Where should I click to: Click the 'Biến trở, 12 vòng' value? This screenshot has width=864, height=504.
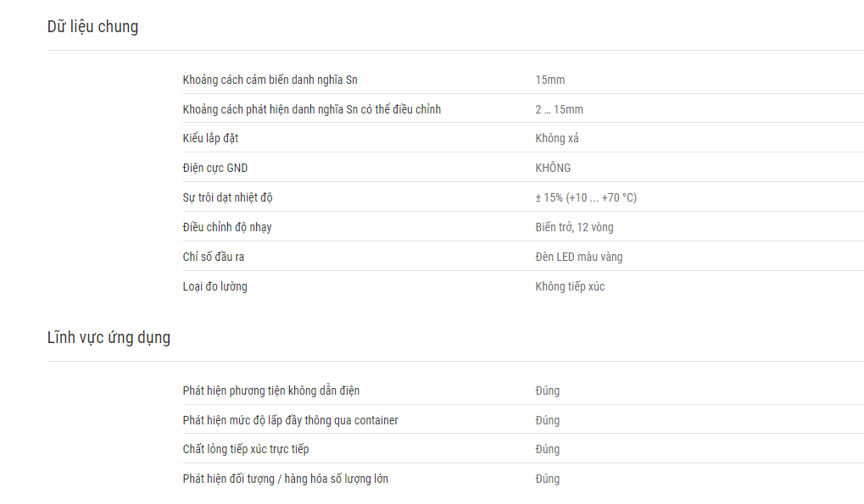pos(574,227)
